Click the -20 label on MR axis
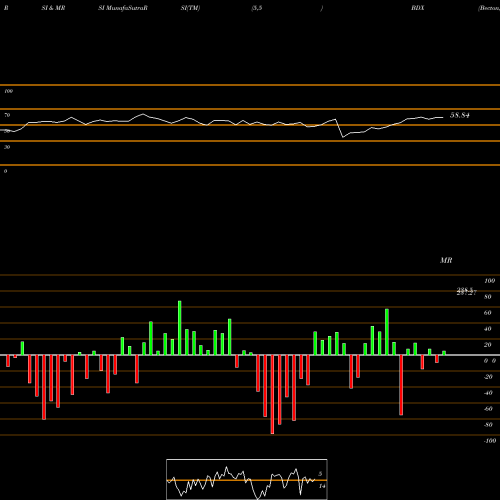This screenshot has height=500, width=500. pos(488,377)
